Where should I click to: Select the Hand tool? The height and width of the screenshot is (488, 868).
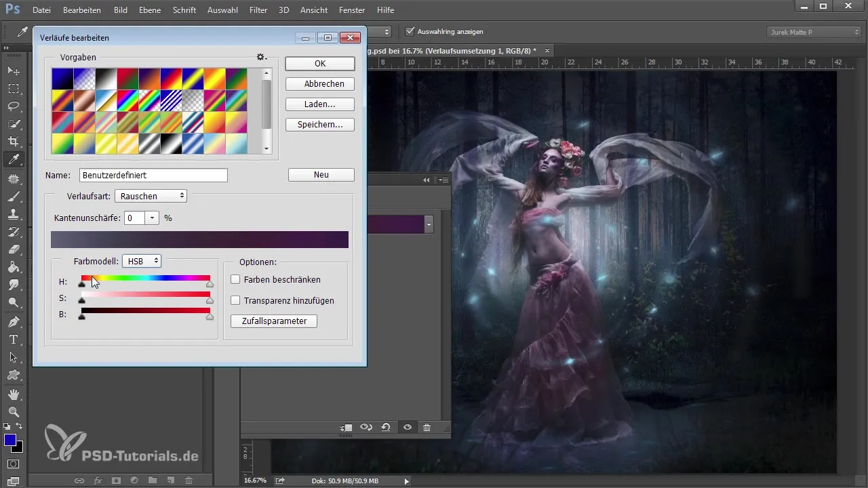point(14,393)
